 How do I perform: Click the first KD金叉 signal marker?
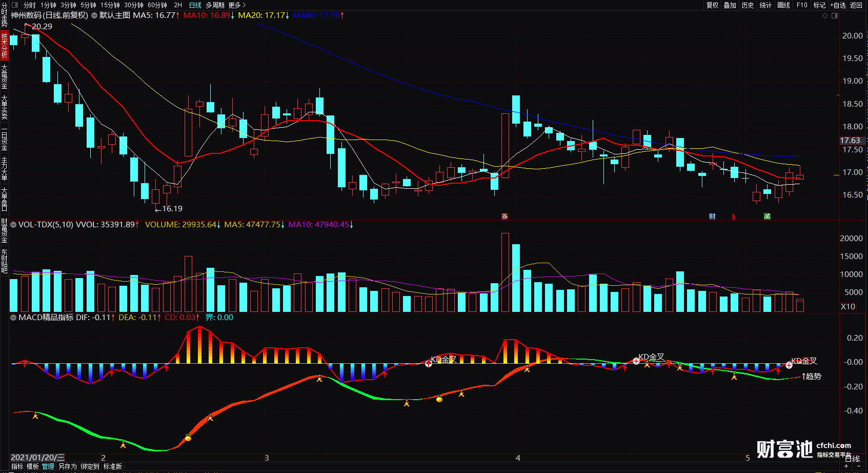point(443,360)
